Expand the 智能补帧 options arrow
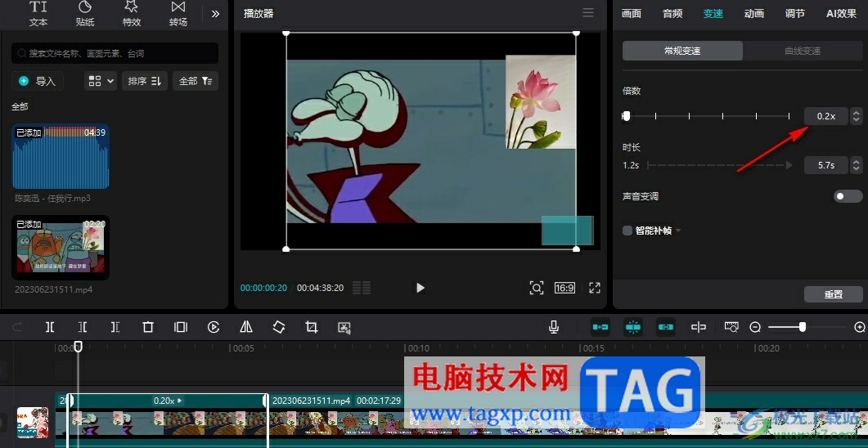Image resolution: width=868 pixels, height=448 pixels. pos(678,231)
